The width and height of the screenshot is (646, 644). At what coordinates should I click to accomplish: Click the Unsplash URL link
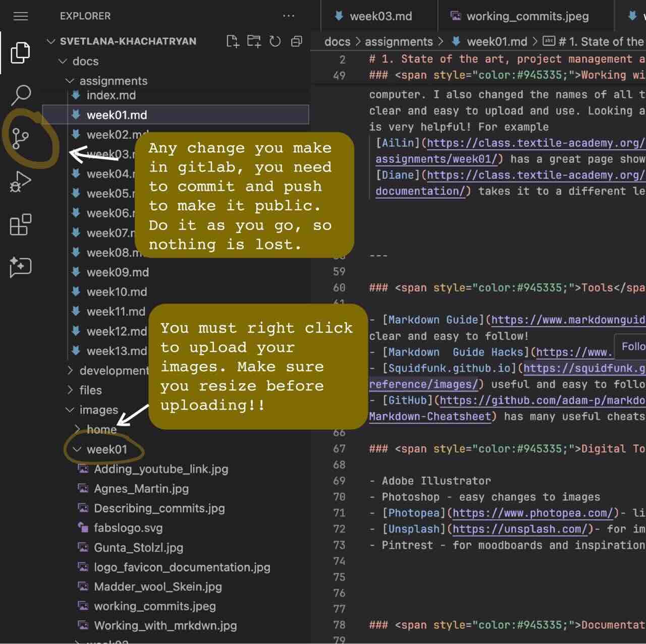[520, 529]
